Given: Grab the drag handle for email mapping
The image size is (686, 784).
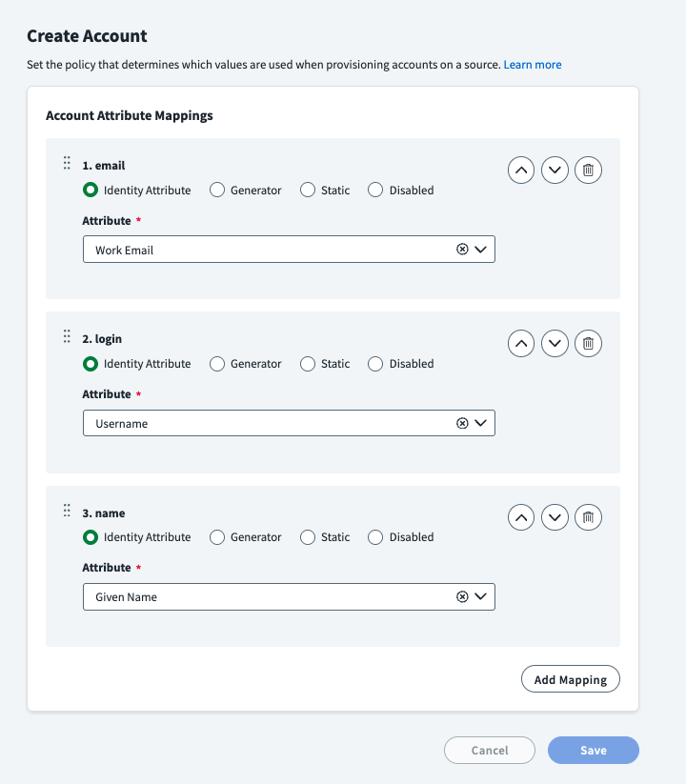Looking at the screenshot, I should (67, 163).
